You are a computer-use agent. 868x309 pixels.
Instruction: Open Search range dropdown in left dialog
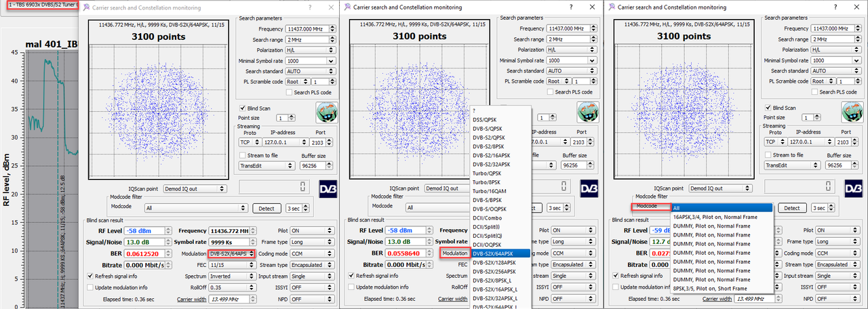point(311,39)
